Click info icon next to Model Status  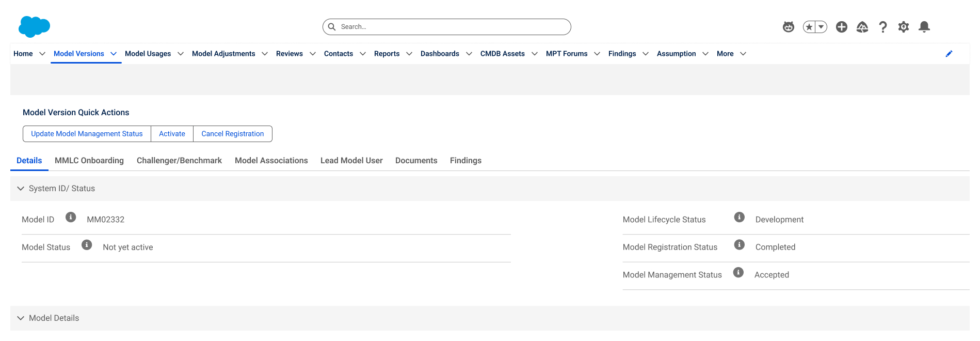[x=87, y=244]
